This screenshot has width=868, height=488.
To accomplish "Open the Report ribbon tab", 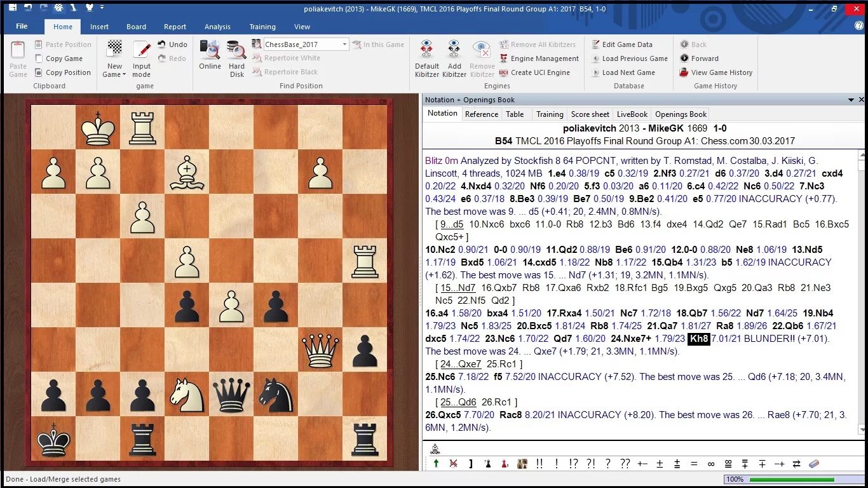I will 175,27.
